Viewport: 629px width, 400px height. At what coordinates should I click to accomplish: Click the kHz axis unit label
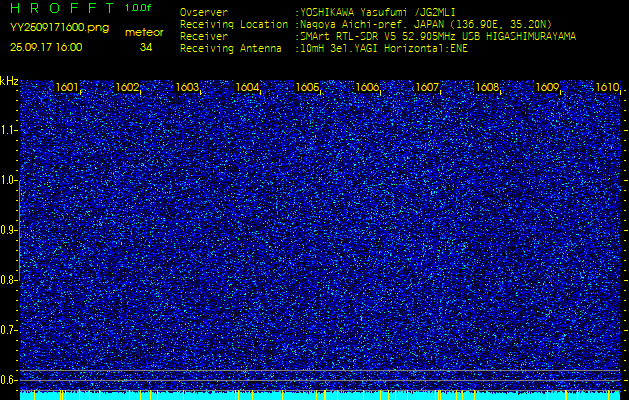click(9, 81)
